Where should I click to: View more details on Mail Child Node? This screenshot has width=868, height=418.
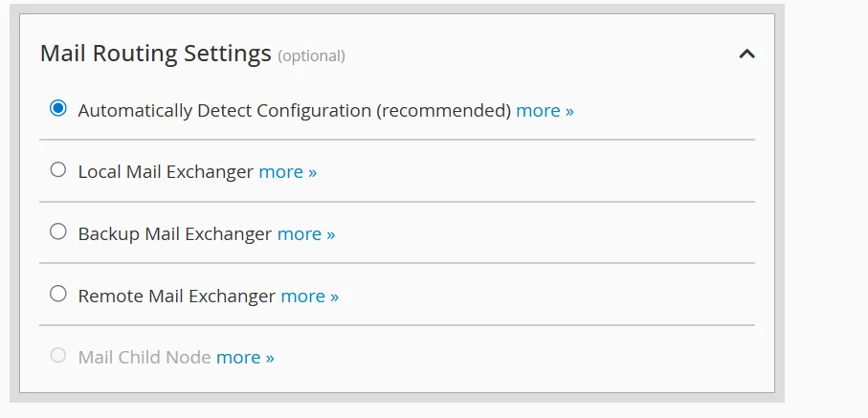coord(245,358)
